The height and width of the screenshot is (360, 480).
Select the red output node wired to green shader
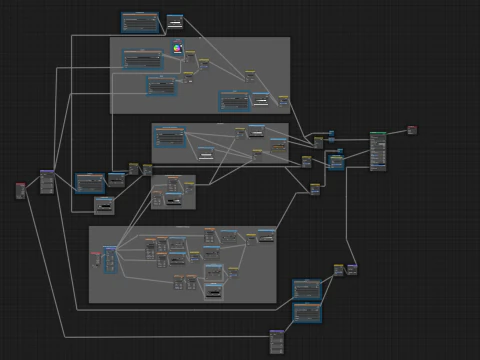(x=412, y=130)
